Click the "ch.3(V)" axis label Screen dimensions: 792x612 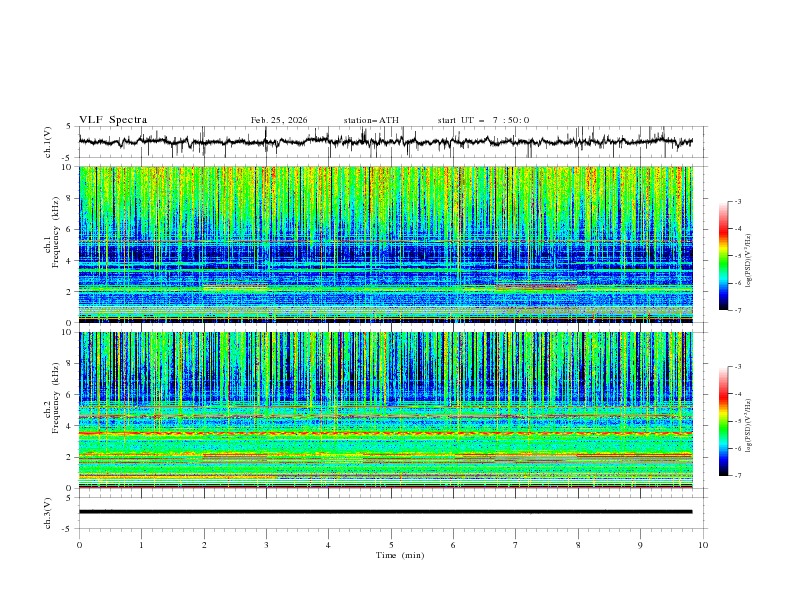pyautogui.click(x=48, y=513)
